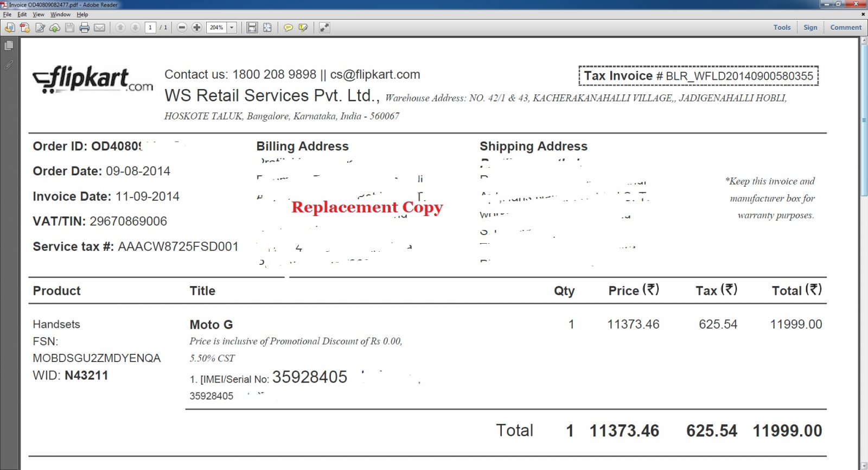Click the Create PDF online icon

(x=25, y=28)
